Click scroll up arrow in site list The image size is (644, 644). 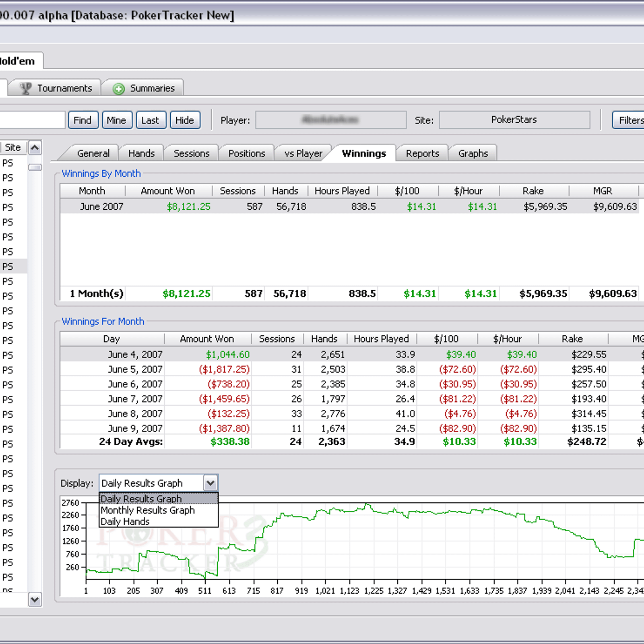click(35, 148)
